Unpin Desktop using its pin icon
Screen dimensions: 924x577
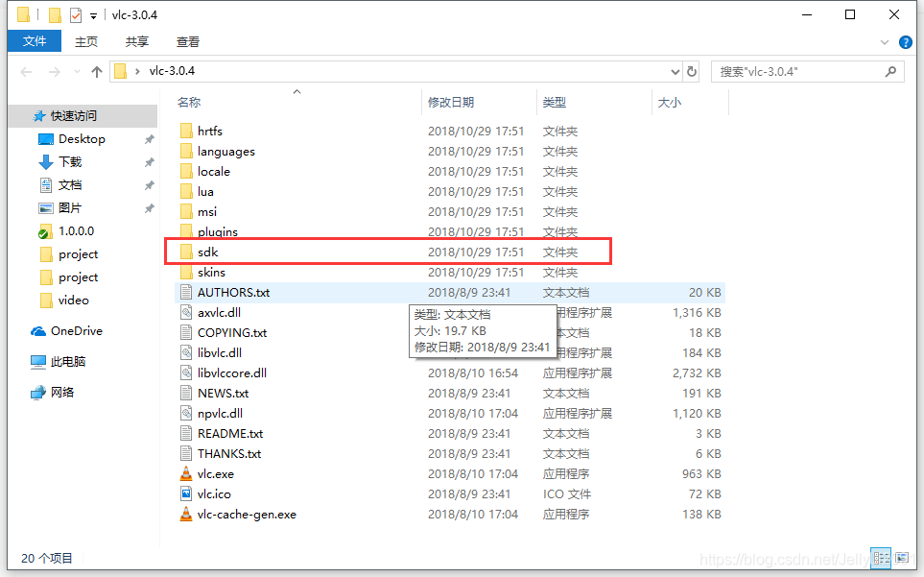click(x=149, y=139)
